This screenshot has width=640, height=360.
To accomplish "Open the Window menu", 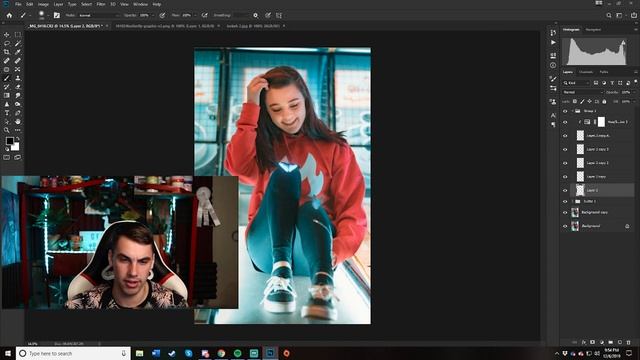I will coord(140,4).
